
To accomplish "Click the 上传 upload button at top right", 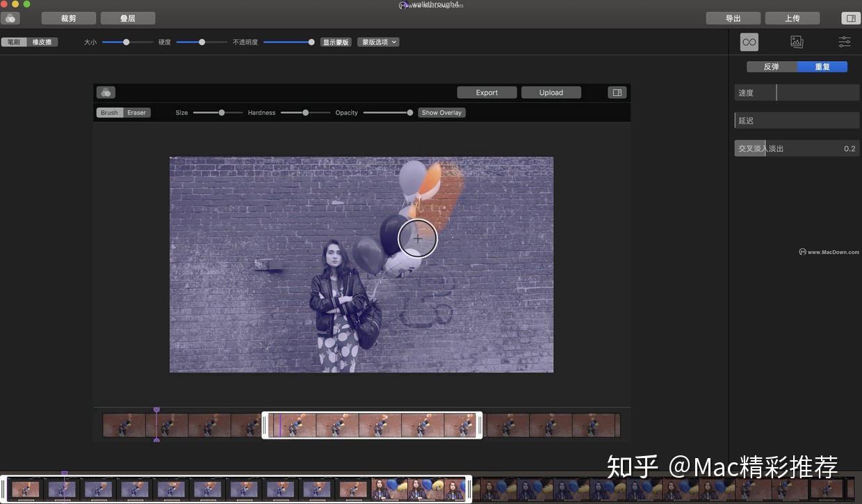I will pyautogui.click(x=792, y=17).
